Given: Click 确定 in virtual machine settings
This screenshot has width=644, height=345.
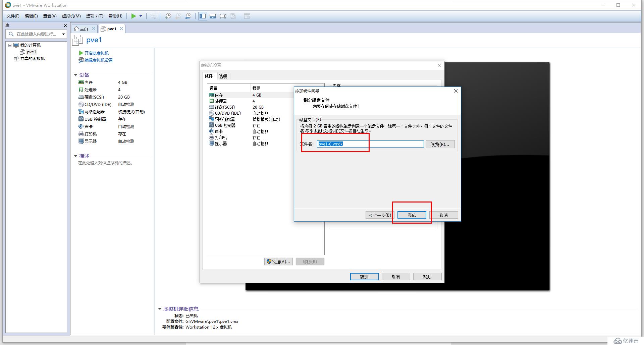Looking at the screenshot, I should 364,277.
